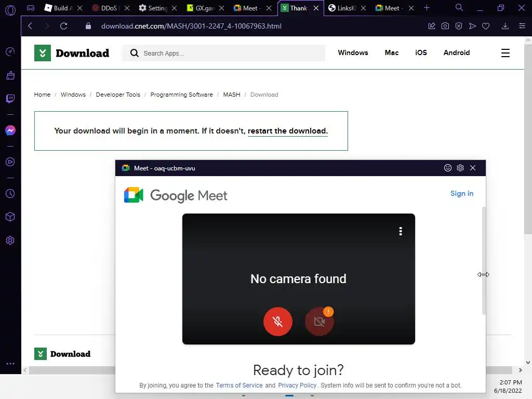
Task: Click the taskbar clock 2:07 PM
Action: (510, 382)
